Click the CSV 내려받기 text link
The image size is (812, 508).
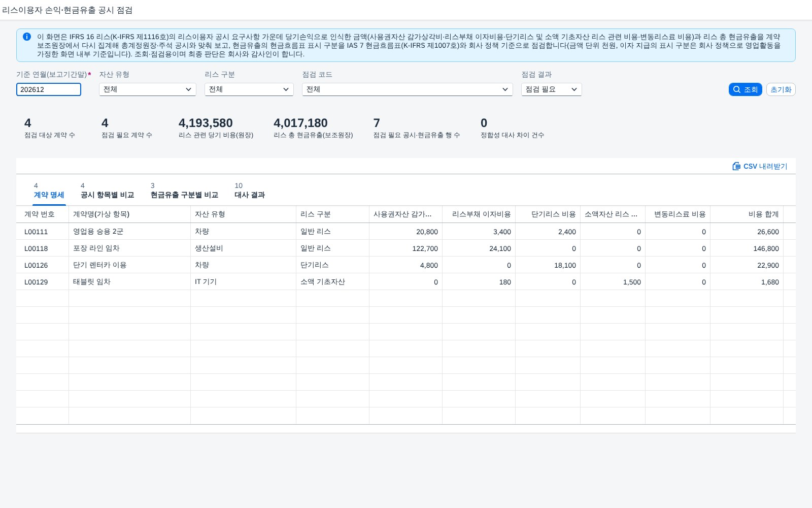tap(765, 166)
